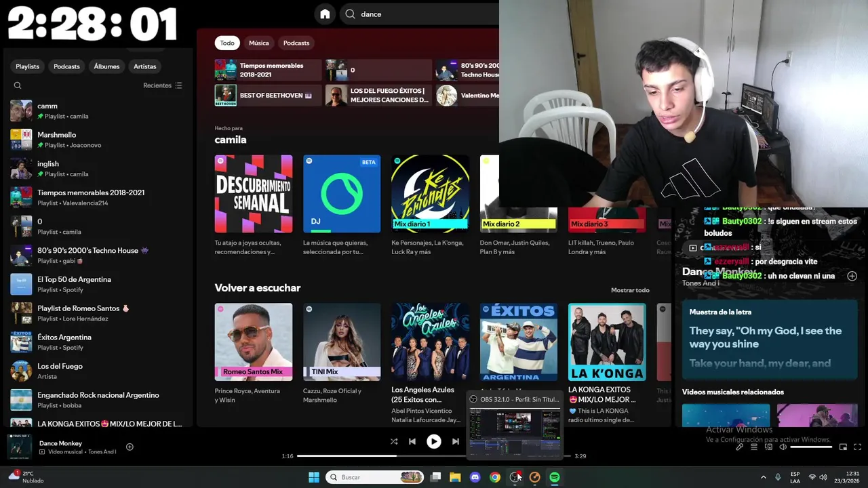Viewport: 868px width, 488px height.
Task: Open Éxitos Argentina cover in Volver a escuchar
Action: (x=519, y=342)
